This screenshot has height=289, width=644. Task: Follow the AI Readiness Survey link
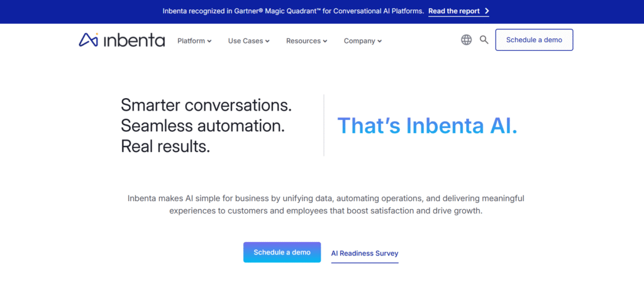(x=365, y=253)
